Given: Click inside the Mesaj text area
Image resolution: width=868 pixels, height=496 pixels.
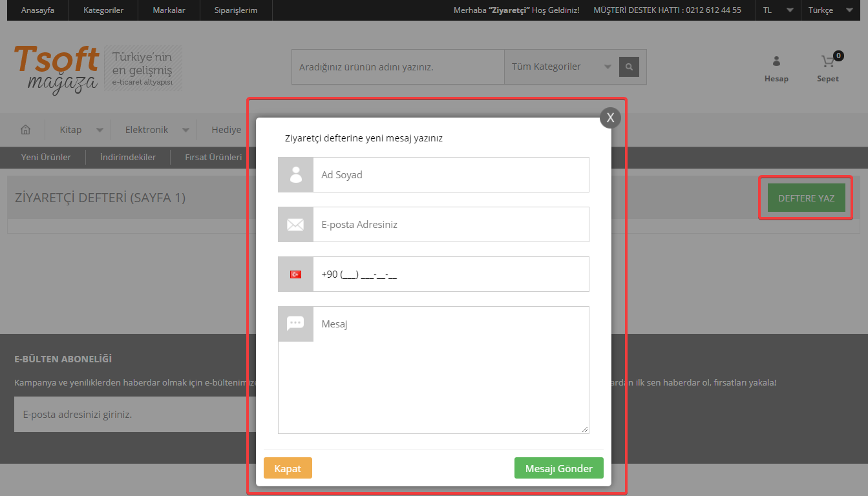Looking at the screenshot, I should 434,370.
